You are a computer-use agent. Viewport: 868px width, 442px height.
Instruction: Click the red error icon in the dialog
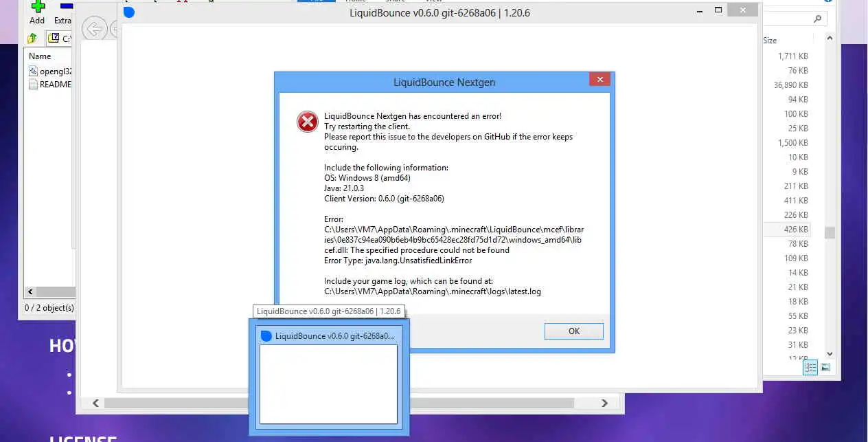307,122
